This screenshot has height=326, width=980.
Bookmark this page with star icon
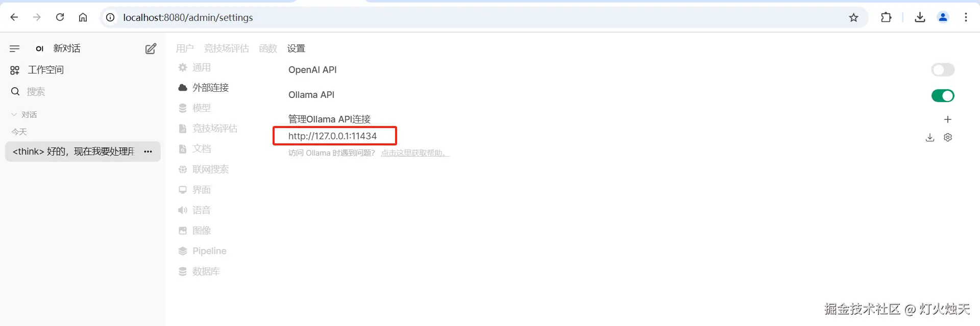coord(853,18)
